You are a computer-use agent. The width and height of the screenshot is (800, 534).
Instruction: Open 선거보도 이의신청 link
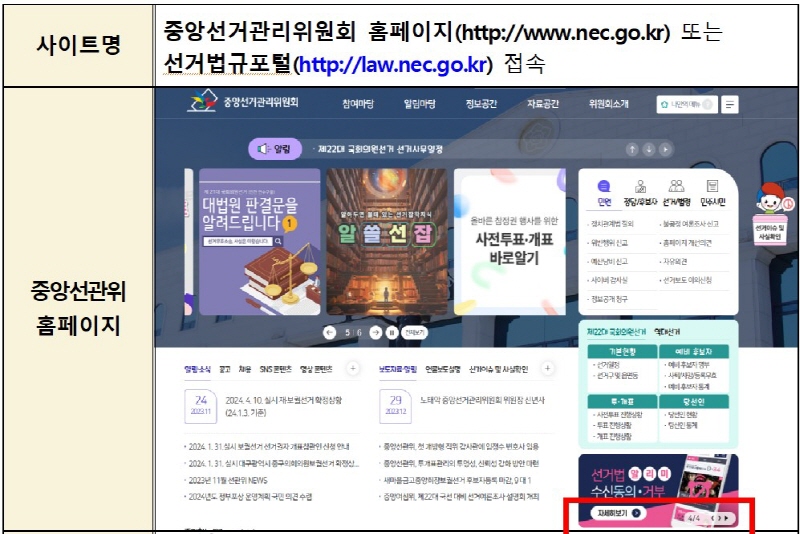[x=686, y=281]
